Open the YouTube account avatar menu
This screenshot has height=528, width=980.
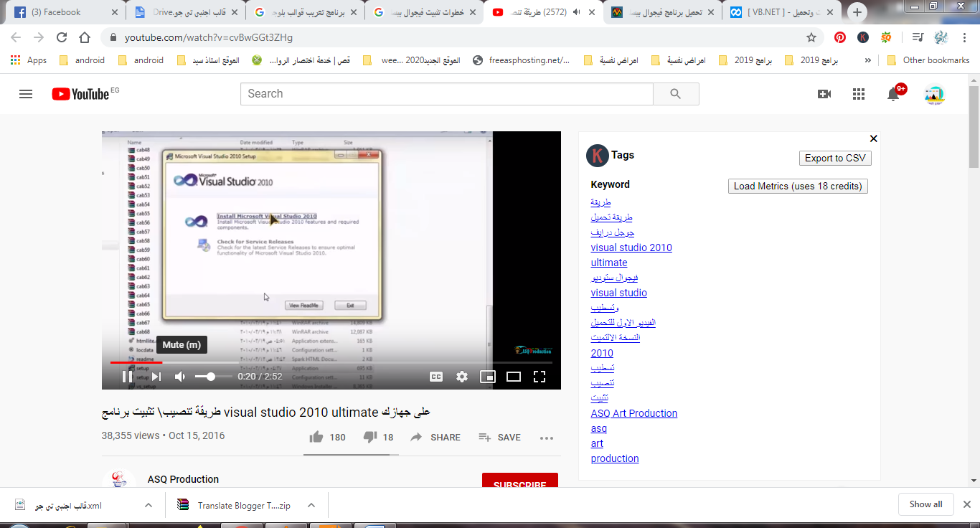(934, 94)
